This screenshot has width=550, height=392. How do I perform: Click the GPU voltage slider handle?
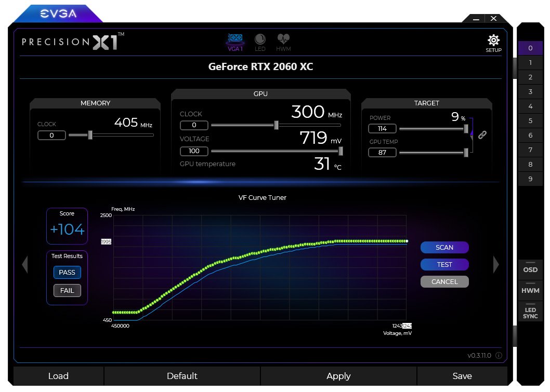[341, 151]
